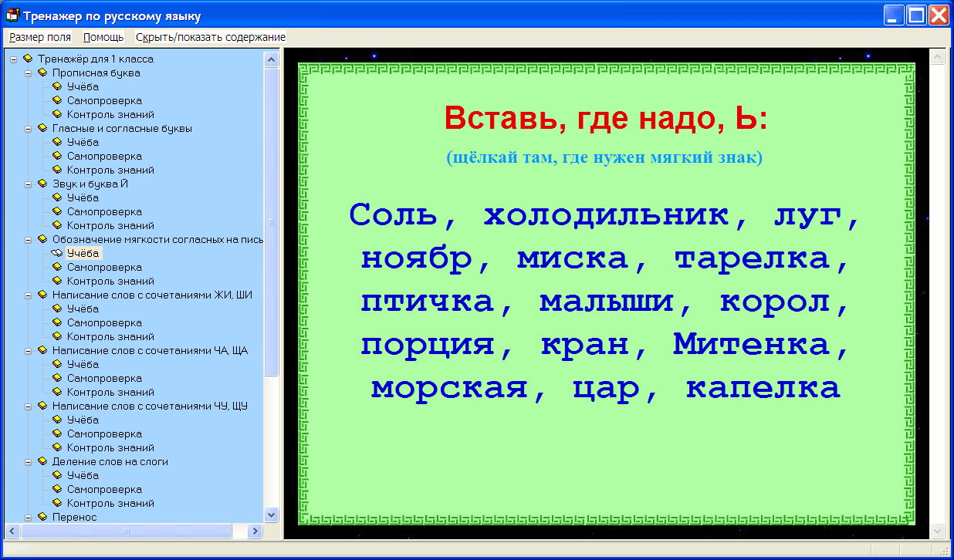Click the root Тренажёр для 1 класса icon
The width and height of the screenshot is (954, 560).
coord(28,59)
